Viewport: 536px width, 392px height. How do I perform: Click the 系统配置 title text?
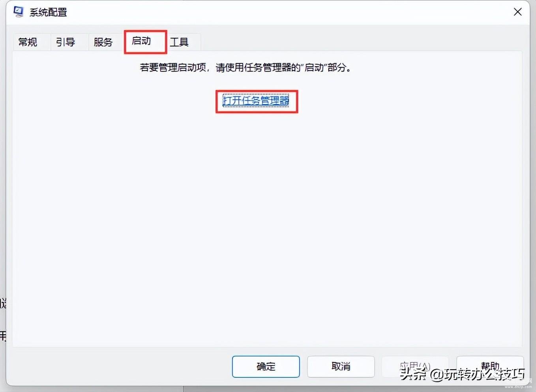coord(48,12)
